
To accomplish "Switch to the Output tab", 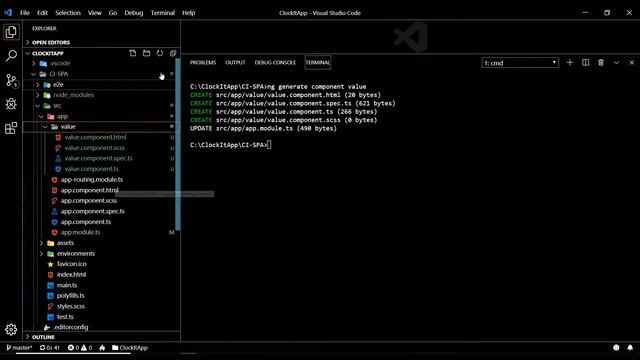I will (x=236, y=62).
